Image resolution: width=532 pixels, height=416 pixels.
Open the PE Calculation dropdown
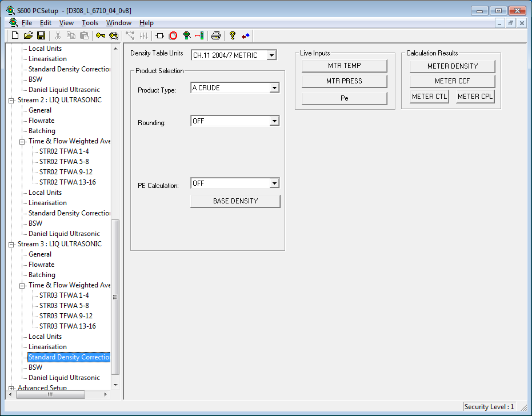click(x=274, y=183)
